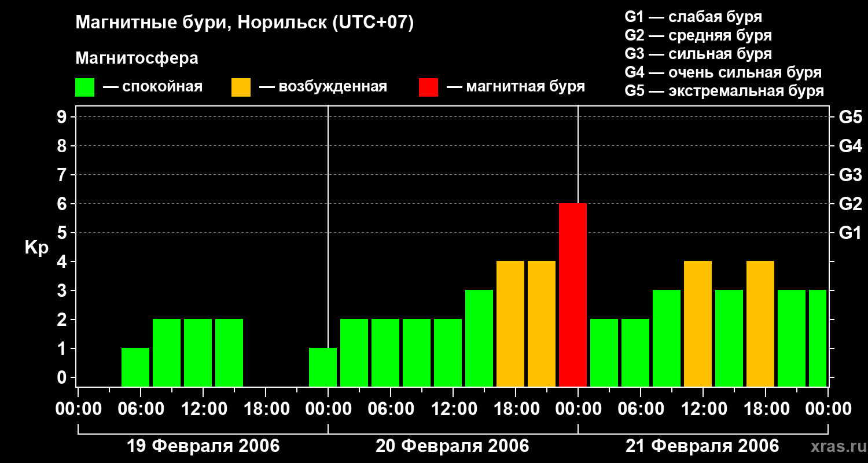Image resolution: width=868 pixels, height=463 pixels.
Task: Click the orange 'возбужденная' legend swatch
Action: coord(241,87)
